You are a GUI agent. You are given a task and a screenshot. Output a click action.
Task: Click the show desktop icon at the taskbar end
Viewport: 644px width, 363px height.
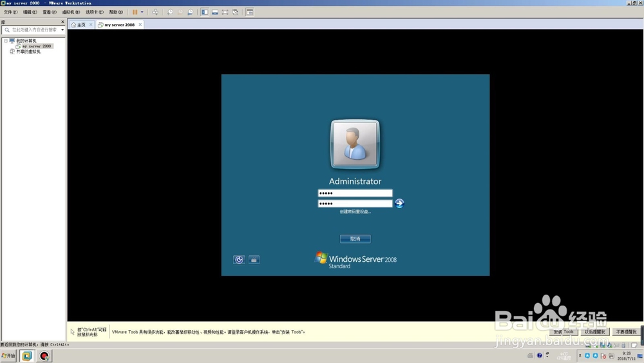(x=640, y=356)
